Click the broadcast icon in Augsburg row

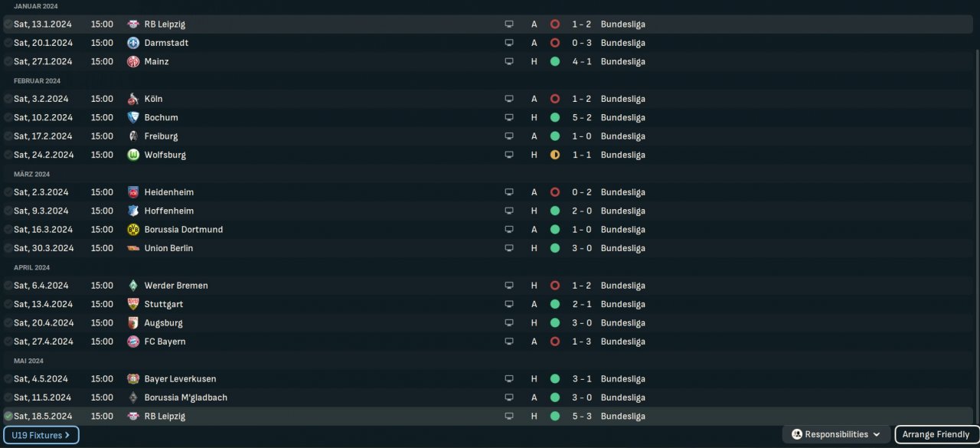[509, 323]
